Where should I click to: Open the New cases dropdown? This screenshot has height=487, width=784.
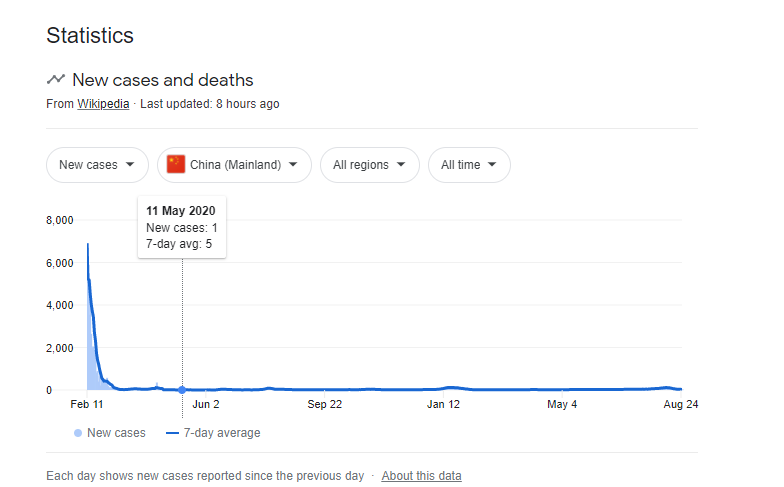[x=98, y=165]
